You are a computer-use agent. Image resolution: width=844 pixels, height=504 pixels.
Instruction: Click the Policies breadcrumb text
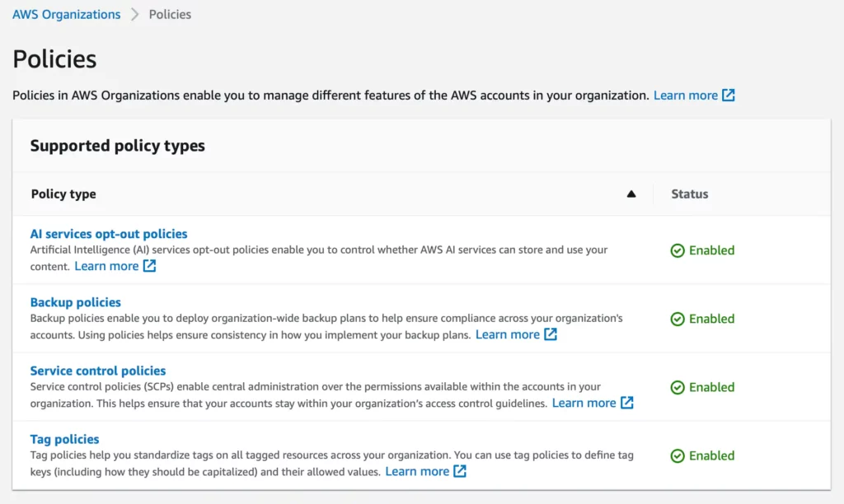pyautogui.click(x=170, y=15)
